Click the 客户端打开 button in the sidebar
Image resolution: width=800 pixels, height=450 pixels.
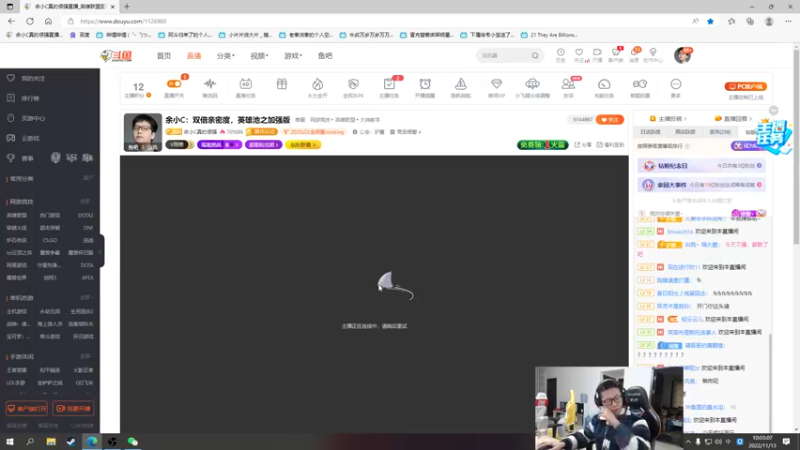pyautogui.click(x=27, y=409)
